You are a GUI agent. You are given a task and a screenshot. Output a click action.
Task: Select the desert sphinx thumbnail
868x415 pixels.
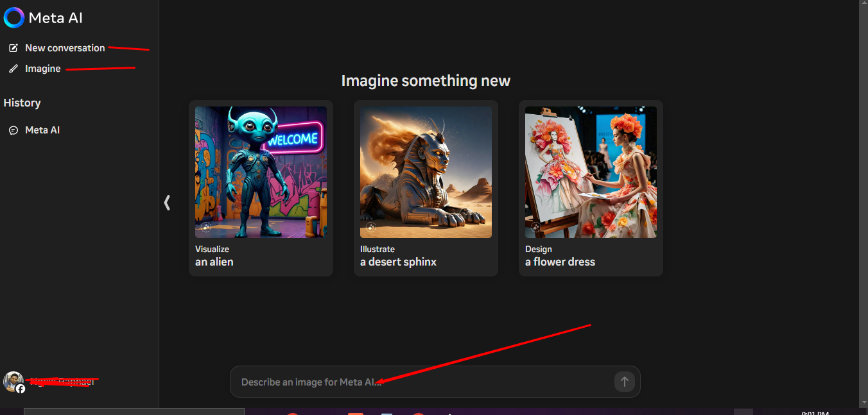(x=426, y=172)
